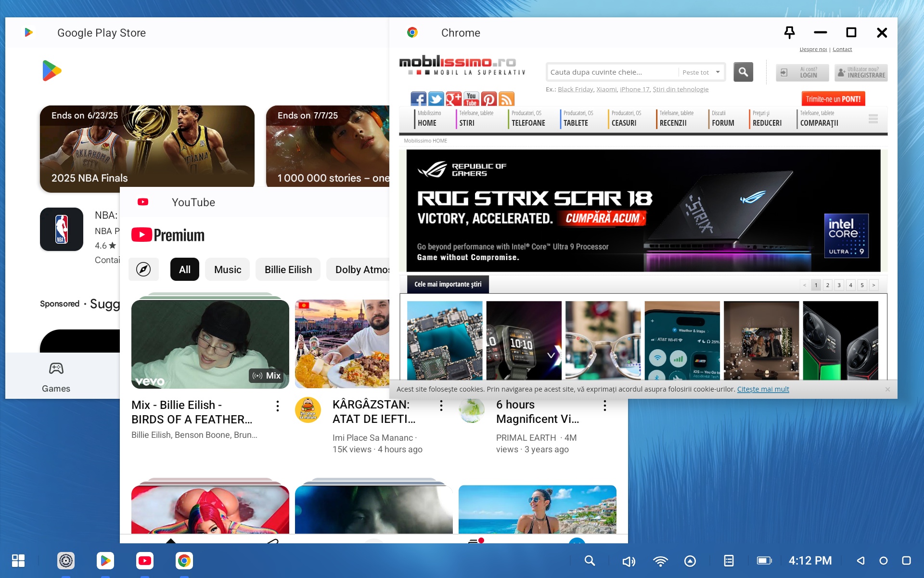Open the YouTube social icon on Mobilissimo

(471, 99)
